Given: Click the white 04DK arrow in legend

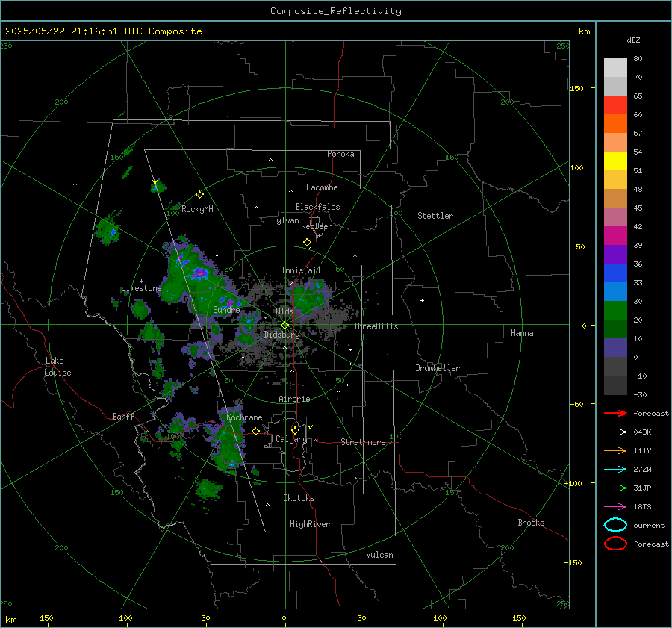Looking at the screenshot, I should 615,432.
